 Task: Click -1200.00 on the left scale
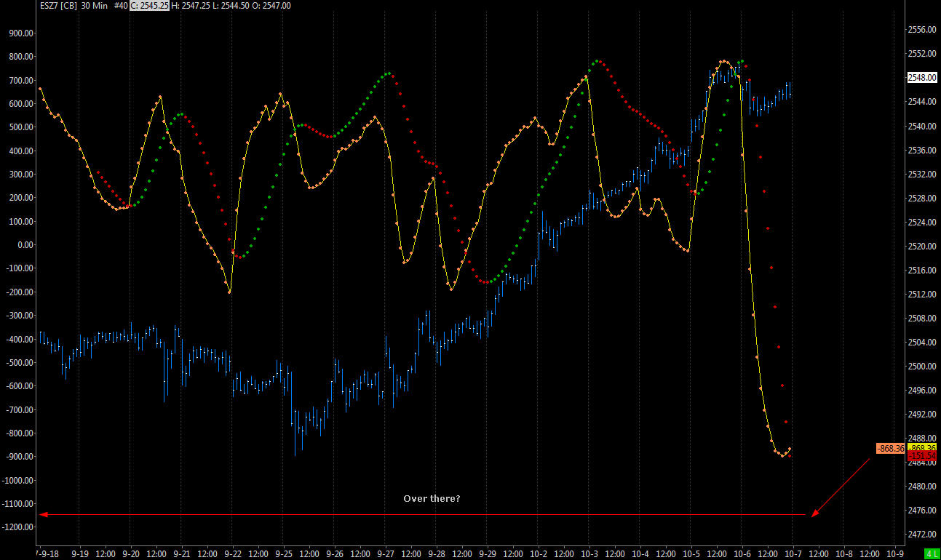click(18, 527)
